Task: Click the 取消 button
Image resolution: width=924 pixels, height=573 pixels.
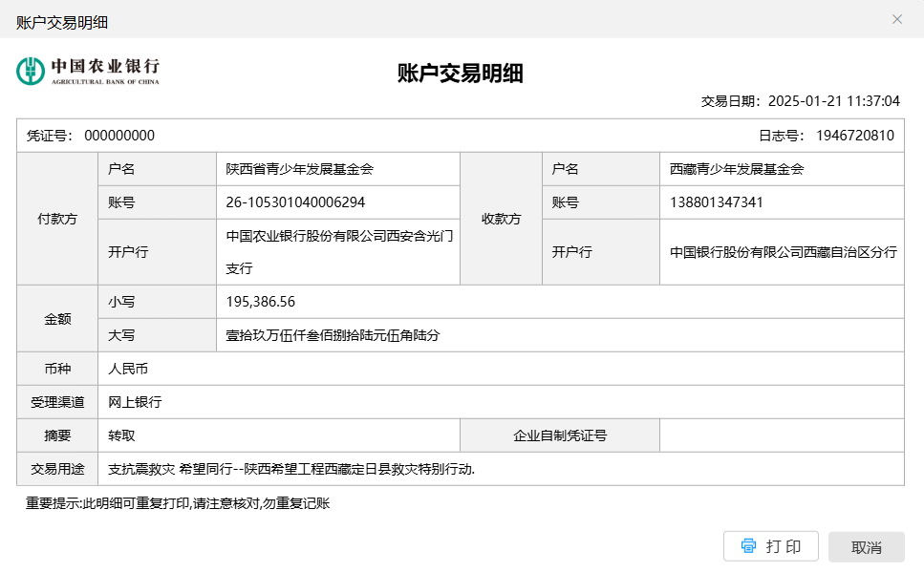Action: point(867,547)
